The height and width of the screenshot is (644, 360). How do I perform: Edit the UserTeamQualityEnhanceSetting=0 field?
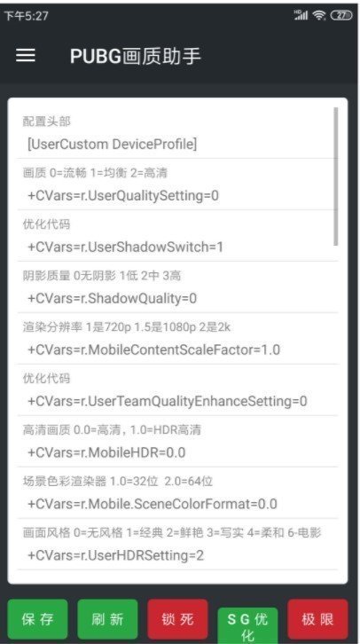(x=177, y=401)
